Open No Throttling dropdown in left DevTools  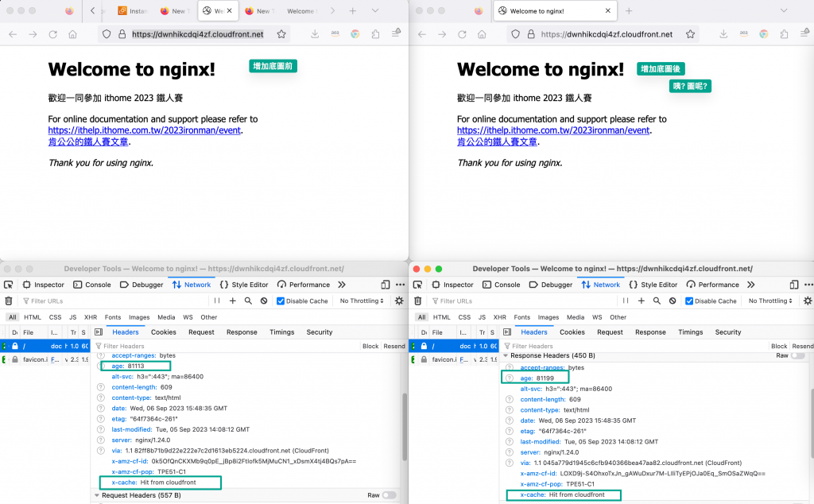pos(362,301)
